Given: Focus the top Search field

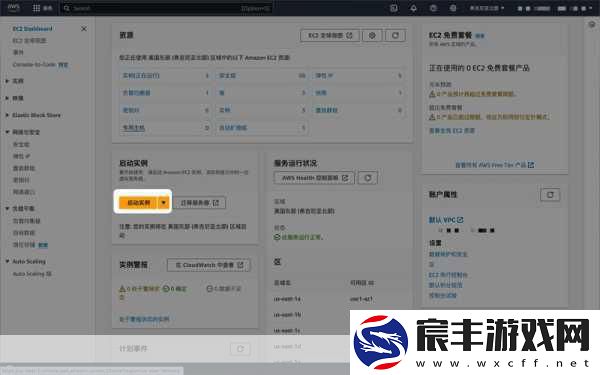Looking at the screenshot, I should [167, 8].
